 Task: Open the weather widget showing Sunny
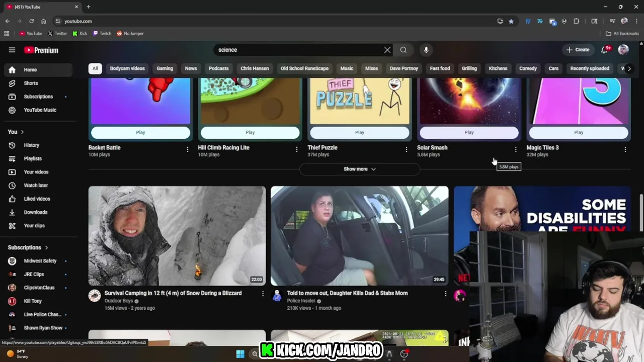[17, 354]
